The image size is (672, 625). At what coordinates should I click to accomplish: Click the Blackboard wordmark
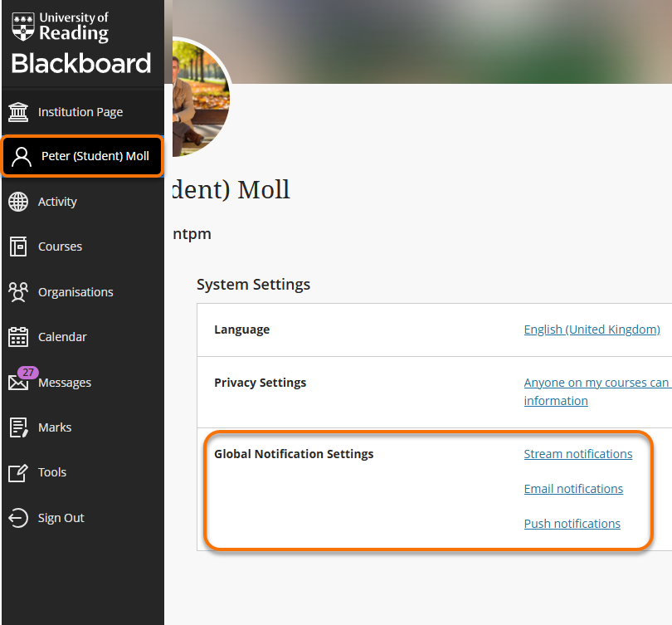tap(80, 63)
